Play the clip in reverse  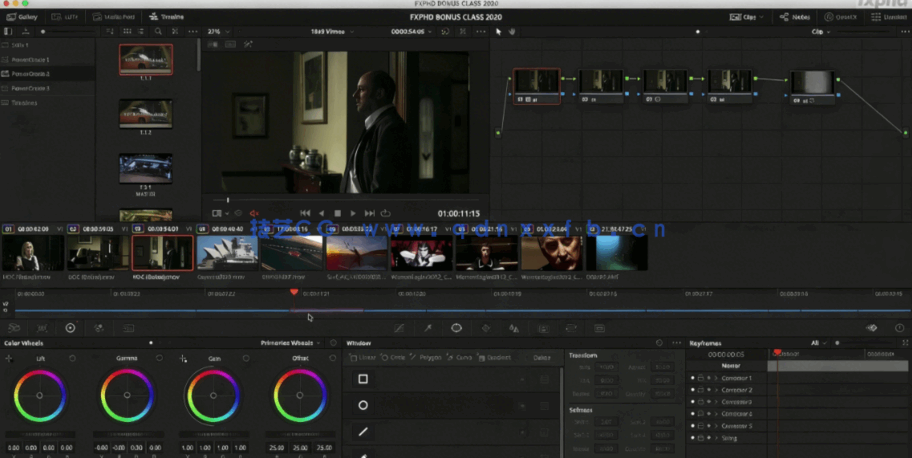(322, 214)
